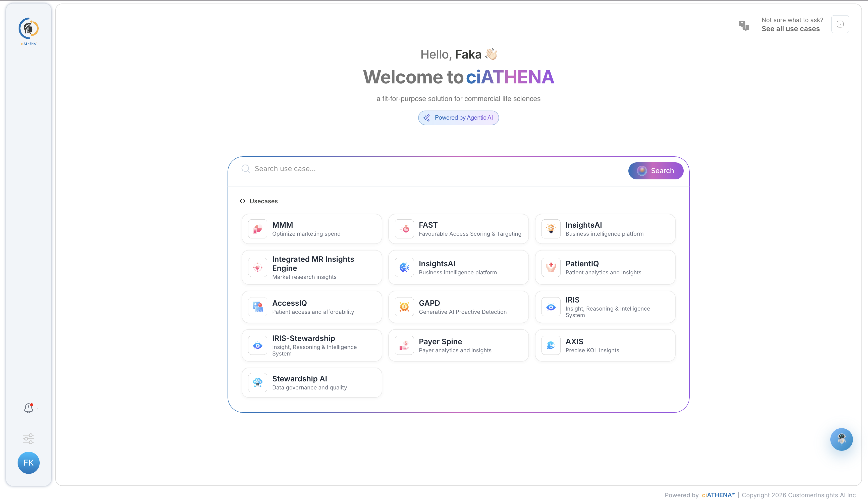Click the Payer Spine icon
Viewport: 868px width, 501px height.
pos(404,345)
